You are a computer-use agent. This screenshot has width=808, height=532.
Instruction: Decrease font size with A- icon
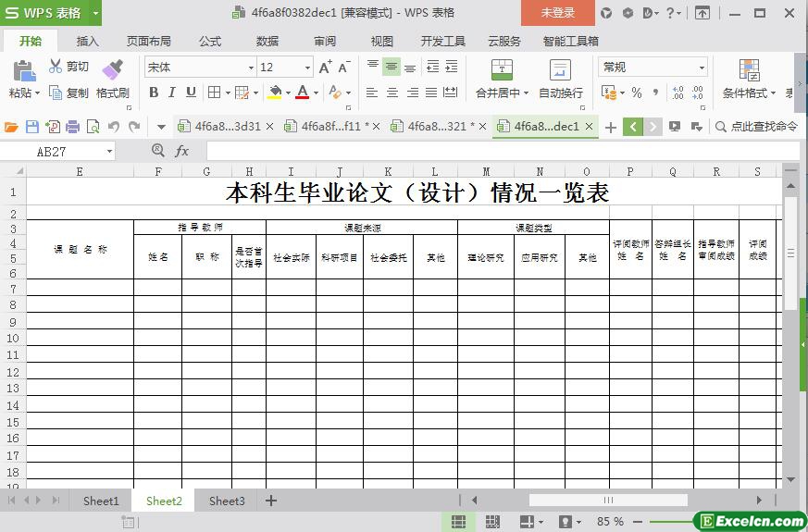click(344, 67)
